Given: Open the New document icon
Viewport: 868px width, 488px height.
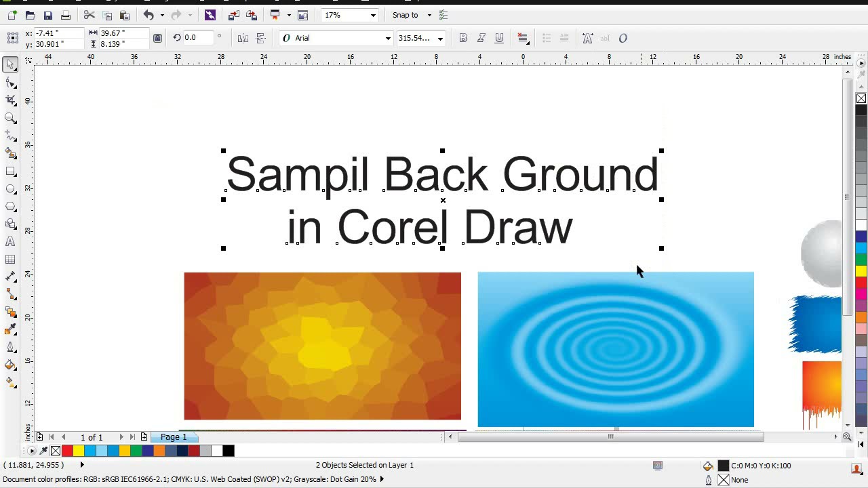Looking at the screenshot, I should pyautogui.click(x=12, y=15).
